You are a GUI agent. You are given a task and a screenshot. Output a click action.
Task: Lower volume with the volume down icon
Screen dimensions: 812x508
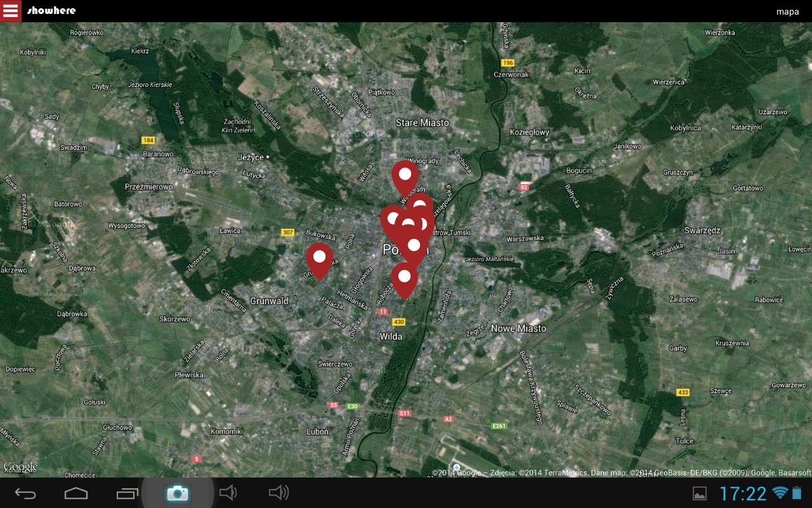(227, 493)
